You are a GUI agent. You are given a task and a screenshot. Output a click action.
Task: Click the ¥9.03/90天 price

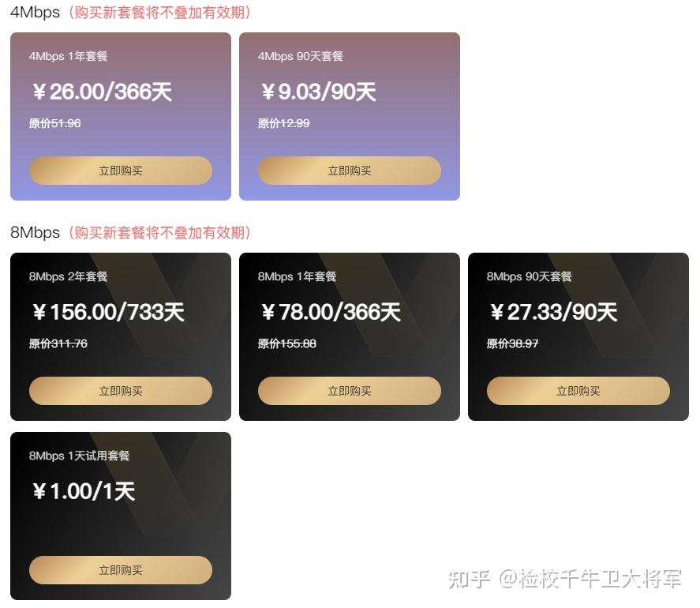319,92
